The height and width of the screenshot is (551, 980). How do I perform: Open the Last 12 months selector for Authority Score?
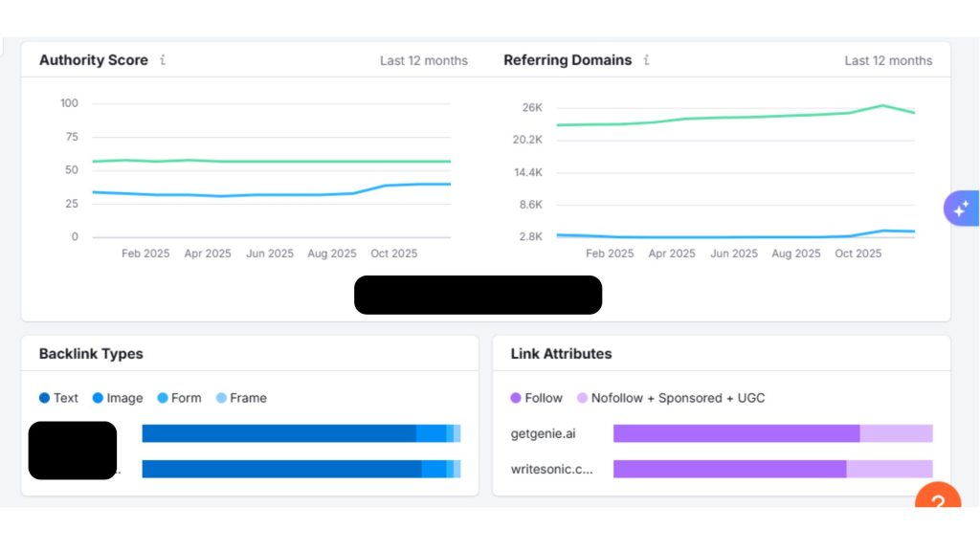point(424,60)
